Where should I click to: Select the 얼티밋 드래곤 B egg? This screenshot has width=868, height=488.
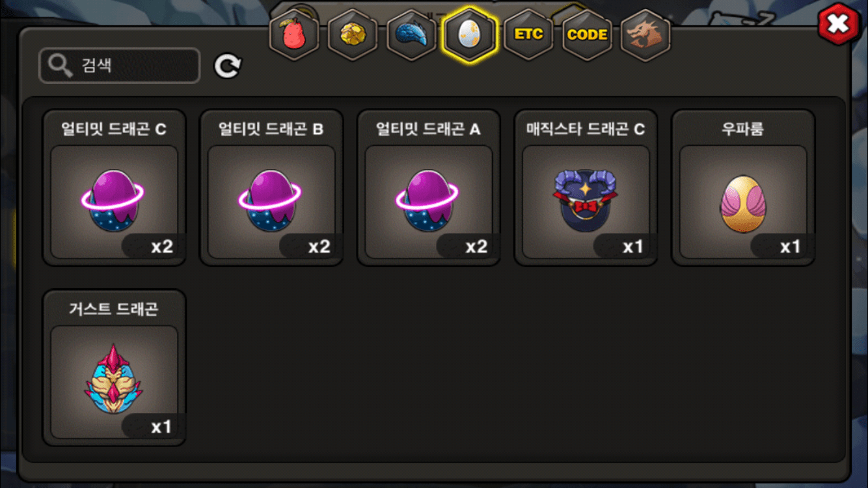pos(271,187)
